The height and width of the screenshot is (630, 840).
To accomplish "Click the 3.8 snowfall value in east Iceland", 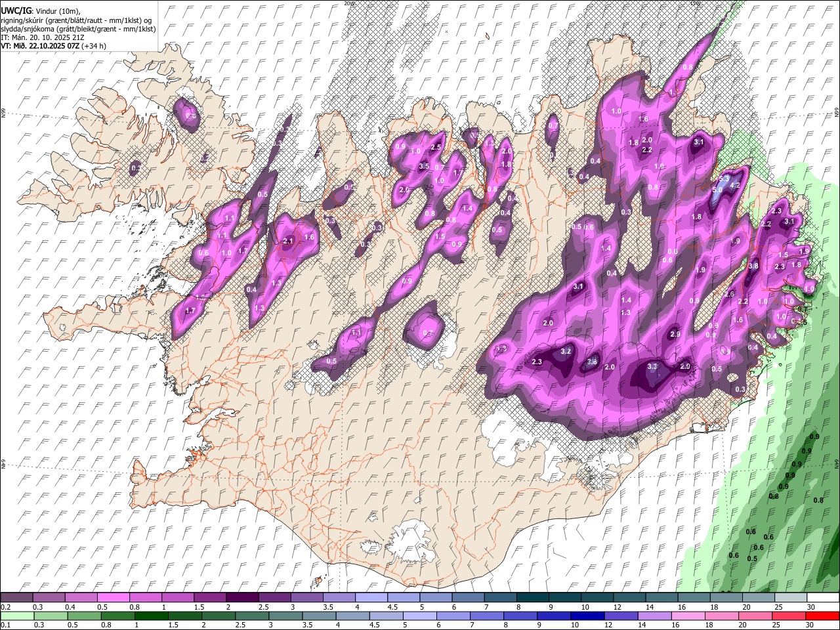I will pos(753,266).
